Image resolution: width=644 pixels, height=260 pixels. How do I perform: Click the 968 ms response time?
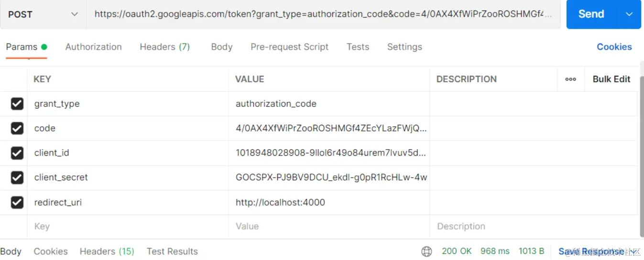[x=495, y=251]
